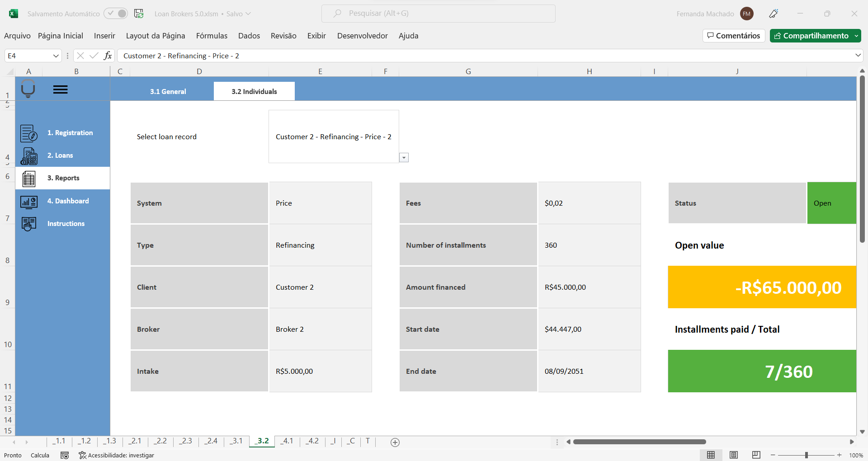
Task: Click the hamburger menu icon beside the logo
Action: (61, 89)
